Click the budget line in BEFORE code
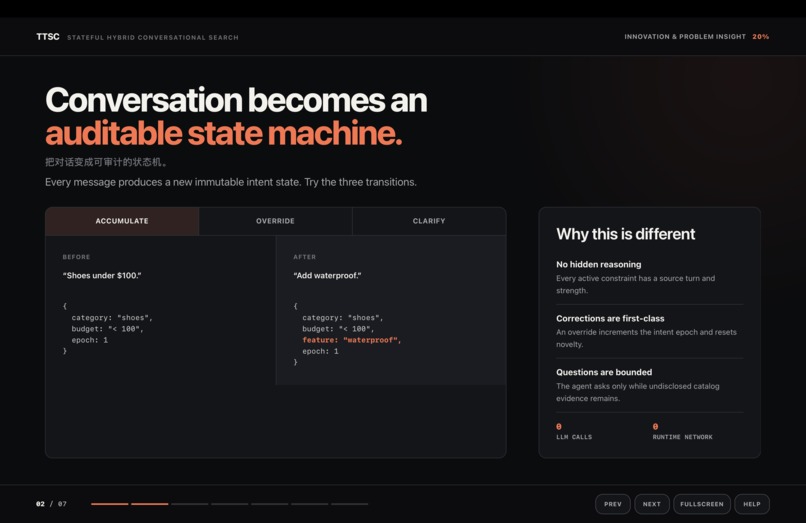Screen dimensions: 806x523 (x=107, y=329)
